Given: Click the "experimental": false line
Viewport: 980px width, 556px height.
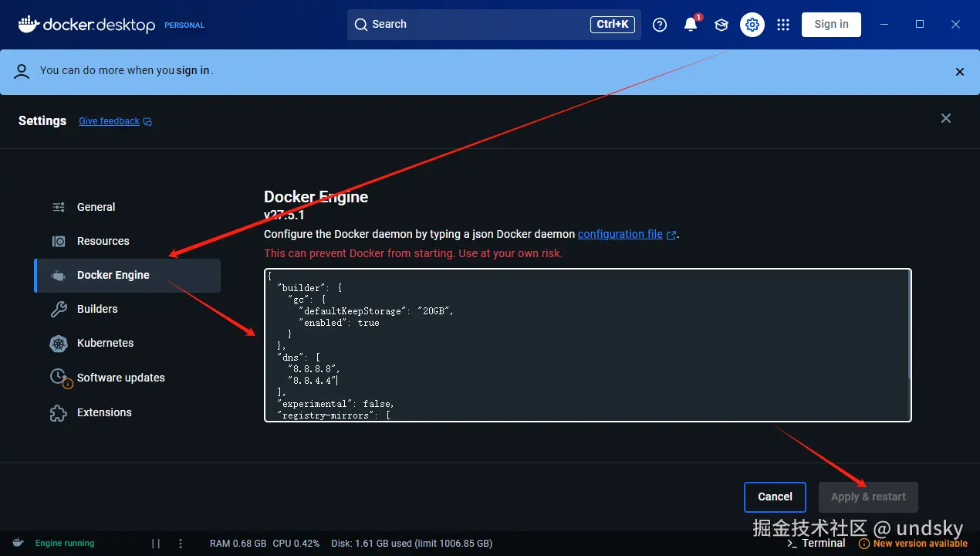Looking at the screenshot, I should pos(336,404).
